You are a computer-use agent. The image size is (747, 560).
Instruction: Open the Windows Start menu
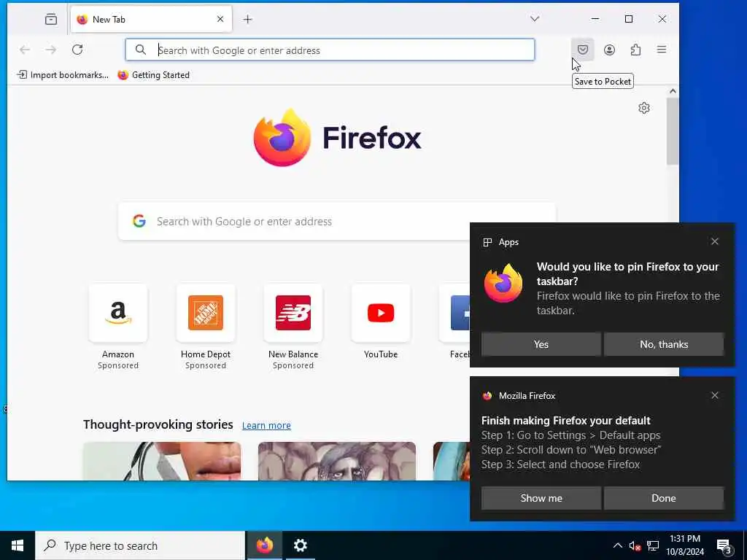18,545
